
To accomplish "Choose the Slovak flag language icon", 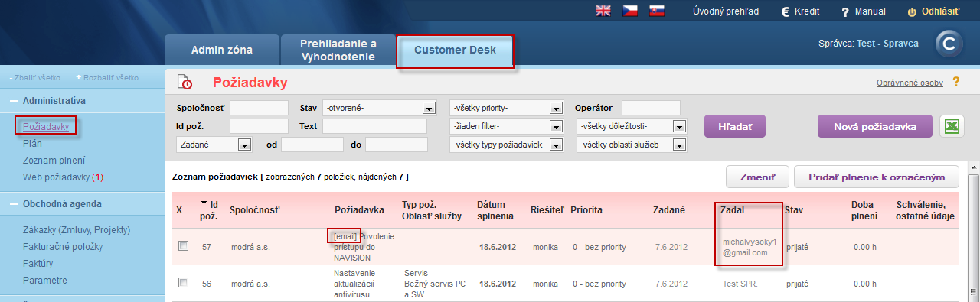I will (656, 11).
